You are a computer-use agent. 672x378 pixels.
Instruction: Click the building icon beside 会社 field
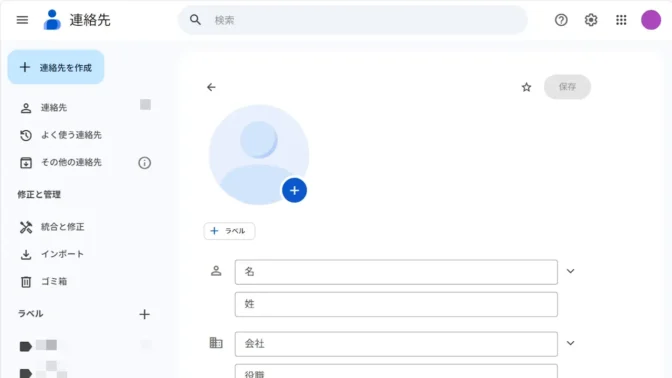[x=216, y=343]
